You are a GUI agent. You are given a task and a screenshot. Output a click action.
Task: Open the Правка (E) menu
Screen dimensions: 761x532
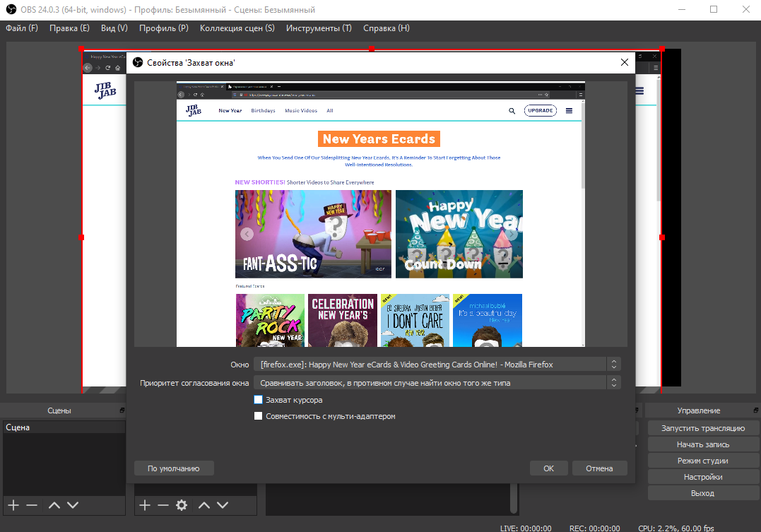[69, 28]
